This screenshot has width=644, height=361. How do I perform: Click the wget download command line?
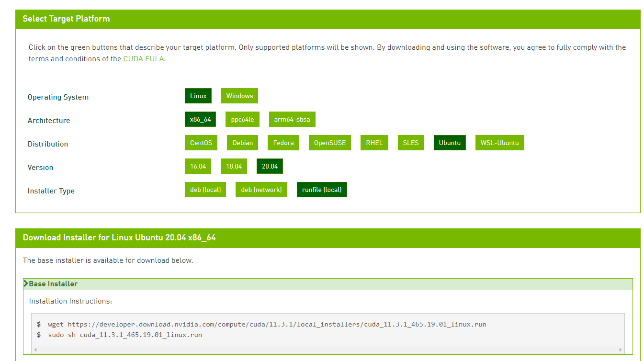point(267,324)
